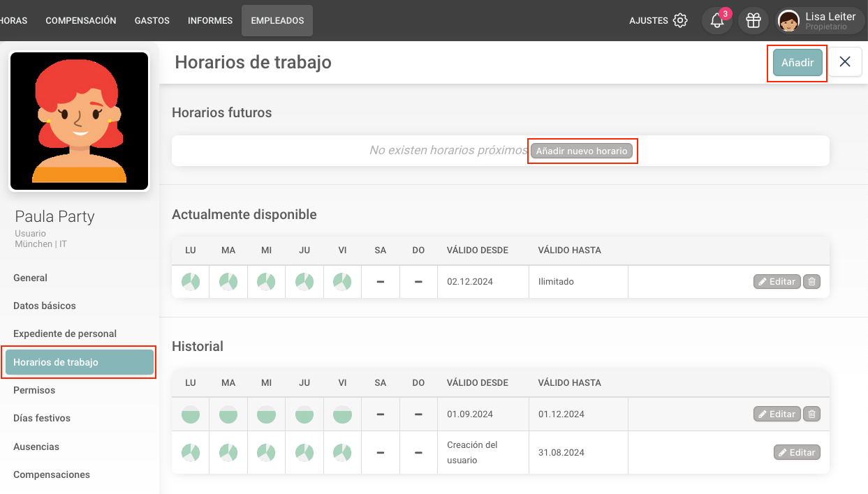Click Paula Party's profile picture
868x494 pixels.
tap(79, 121)
